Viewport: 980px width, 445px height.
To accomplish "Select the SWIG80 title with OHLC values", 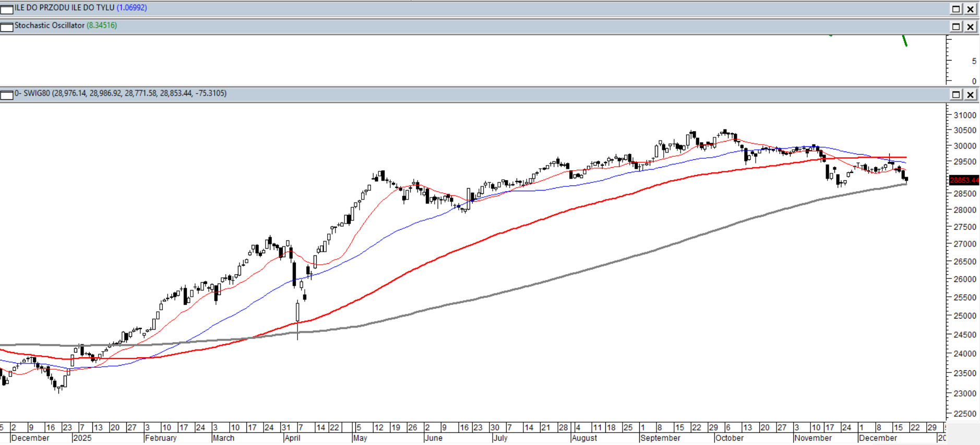I will [120, 93].
